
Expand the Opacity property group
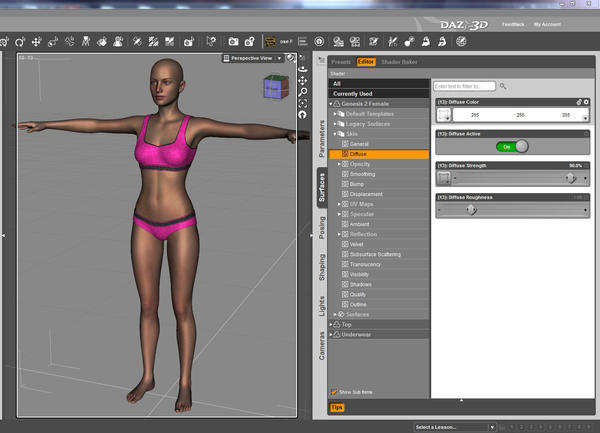point(339,164)
